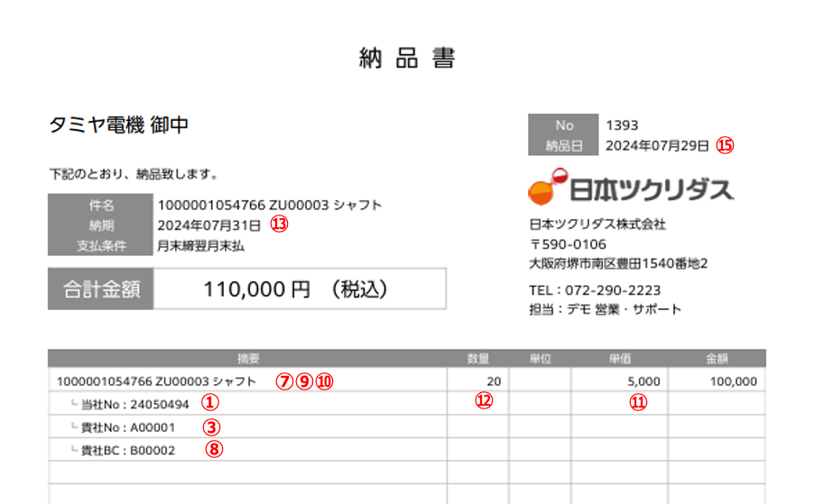Click the circled 3 beside 貴社No
Image resolution: width=814 pixels, height=504 pixels.
click(211, 426)
